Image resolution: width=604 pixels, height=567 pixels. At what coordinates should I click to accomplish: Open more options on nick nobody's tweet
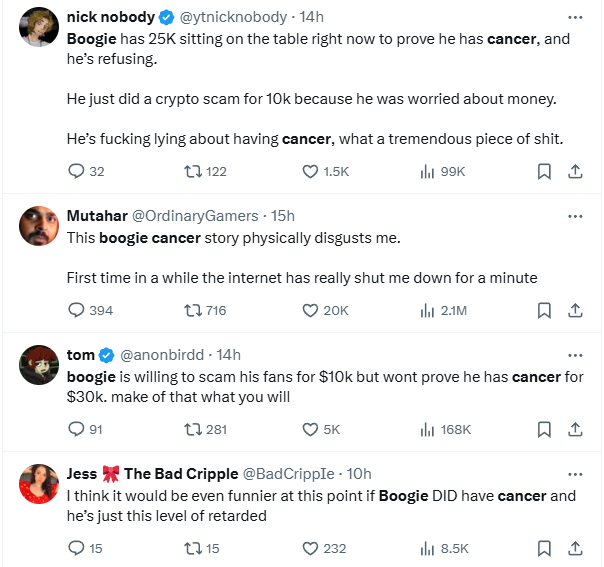pos(575,17)
